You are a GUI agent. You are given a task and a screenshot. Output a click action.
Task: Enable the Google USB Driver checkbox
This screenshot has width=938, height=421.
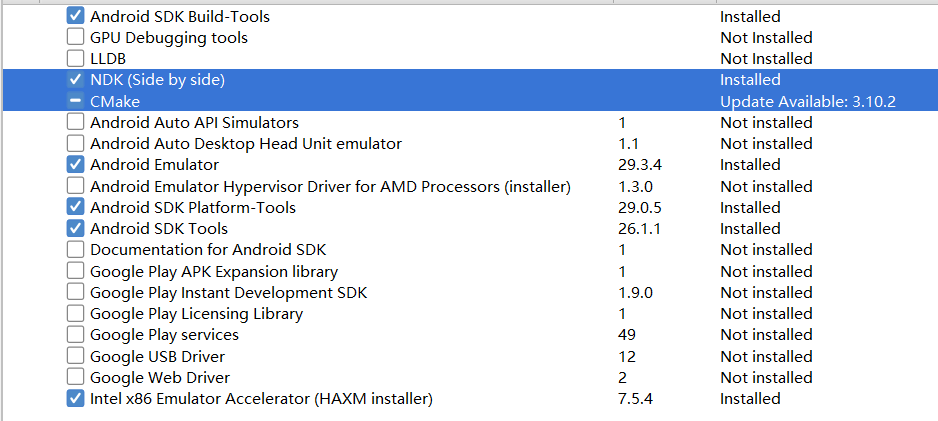pos(75,357)
